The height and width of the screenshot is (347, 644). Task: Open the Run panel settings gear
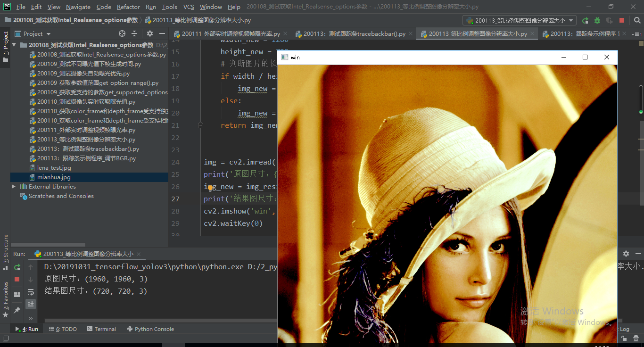pyautogui.click(x=626, y=254)
